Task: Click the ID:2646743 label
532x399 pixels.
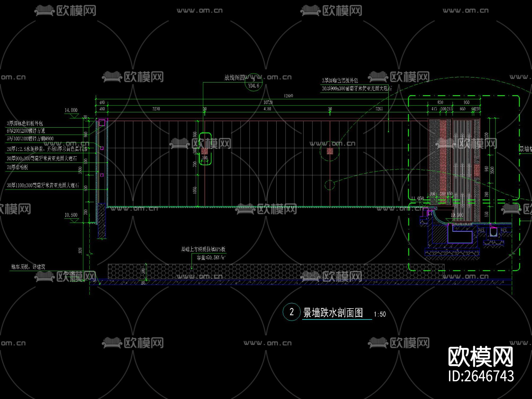Action: pos(481,376)
